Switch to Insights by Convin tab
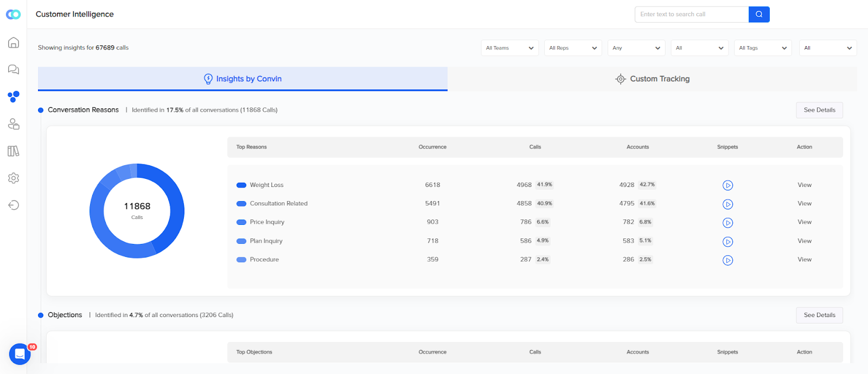 [x=242, y=79]
